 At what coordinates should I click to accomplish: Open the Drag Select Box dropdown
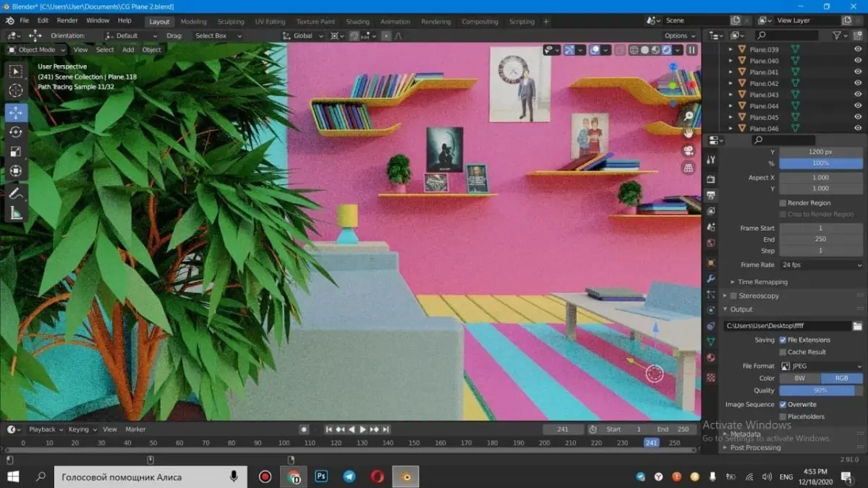coord(218,35)
